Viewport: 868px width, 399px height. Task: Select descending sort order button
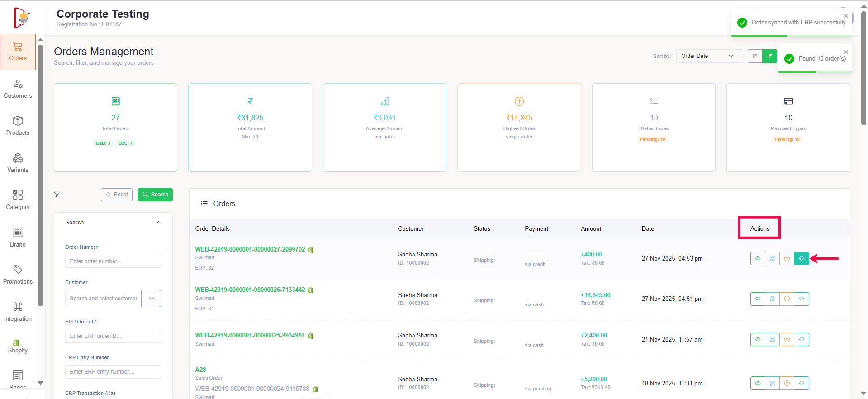[x=769, y=56]
